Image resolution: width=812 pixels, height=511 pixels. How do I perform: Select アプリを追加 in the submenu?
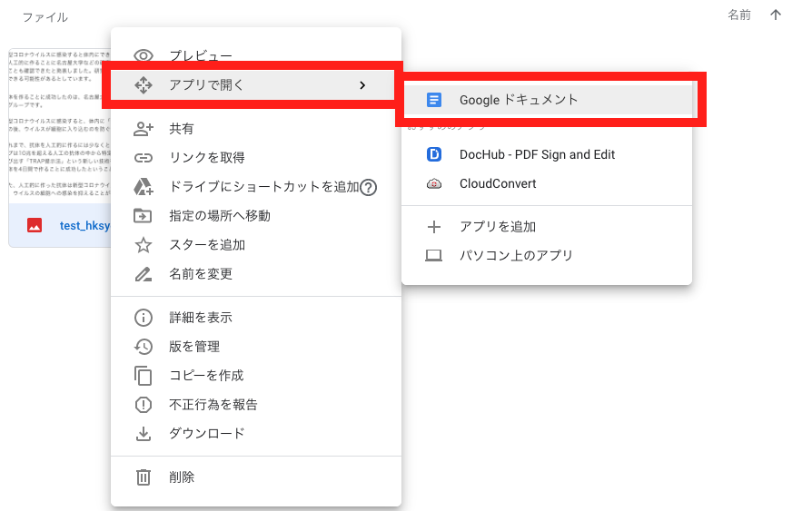(x=547, y=227)
